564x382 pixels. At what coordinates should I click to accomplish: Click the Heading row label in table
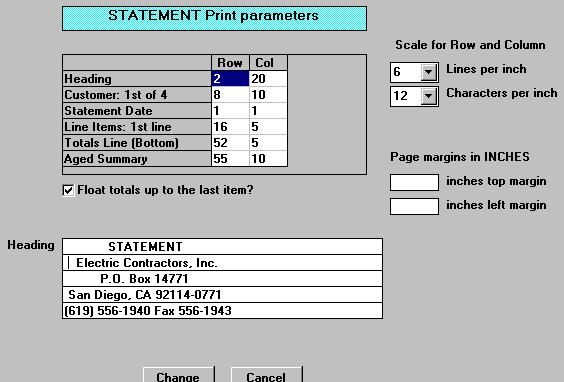click(x=137, y=79)
